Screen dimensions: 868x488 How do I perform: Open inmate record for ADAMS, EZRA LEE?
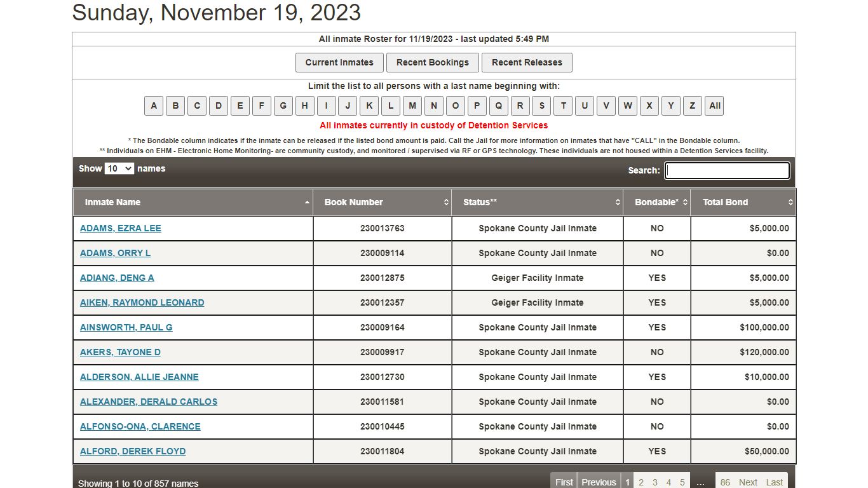click(x=121, y=228)
